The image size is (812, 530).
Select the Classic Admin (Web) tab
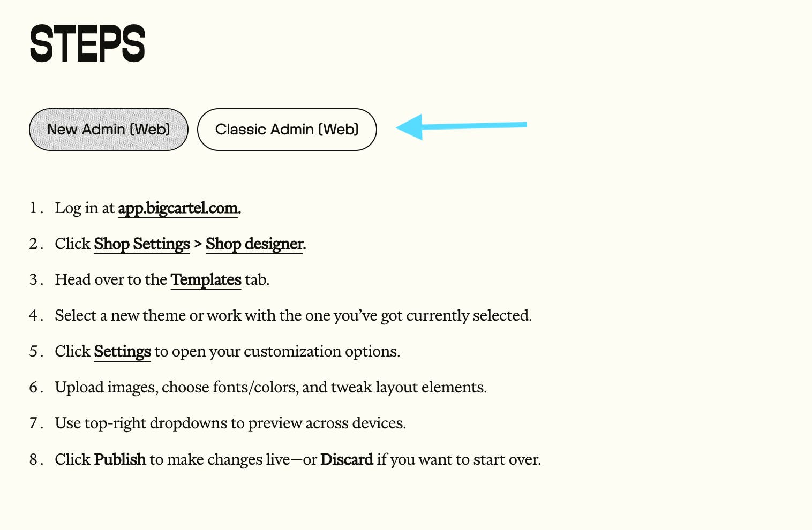coord(287,130)
